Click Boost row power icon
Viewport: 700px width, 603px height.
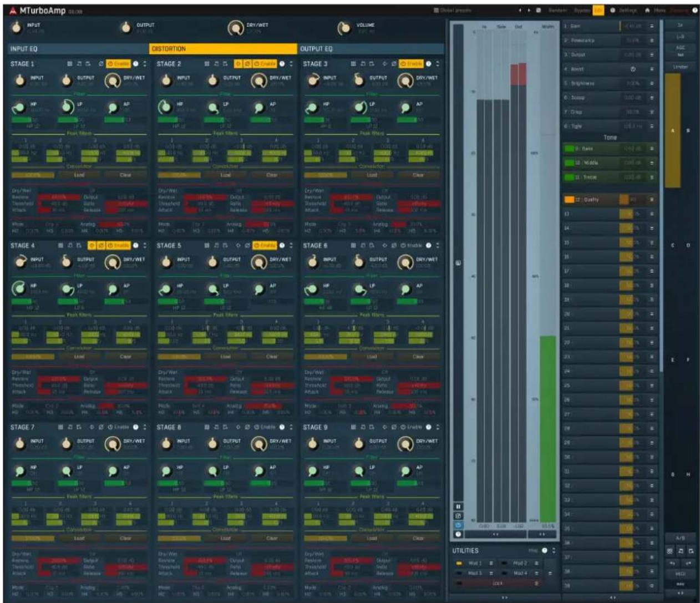coord(633,69)
